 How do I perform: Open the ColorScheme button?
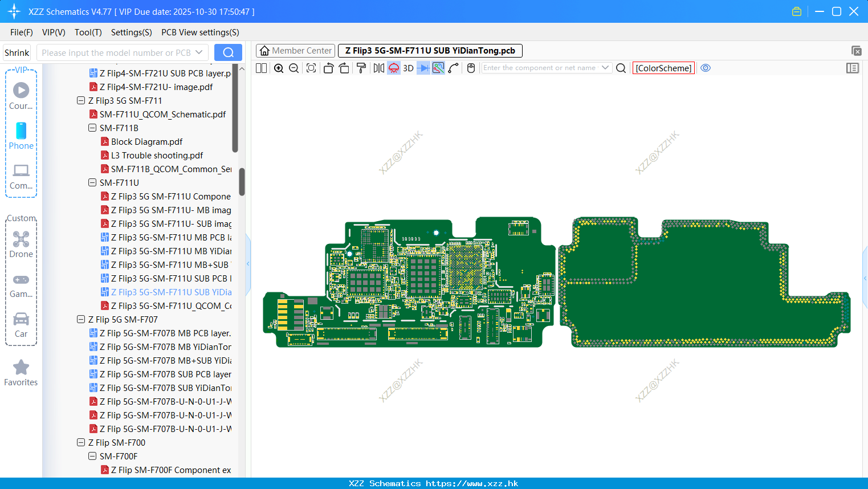(x=663, y=68)
